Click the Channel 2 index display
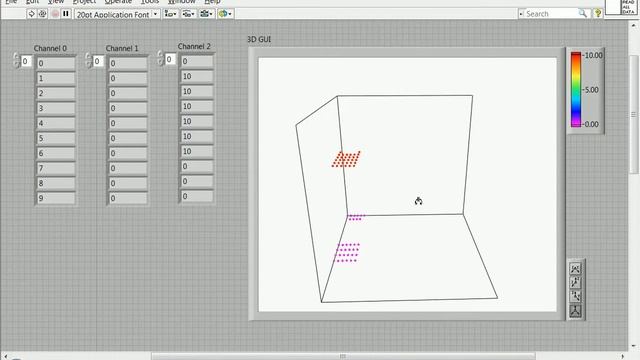 [x=170, y=59]
